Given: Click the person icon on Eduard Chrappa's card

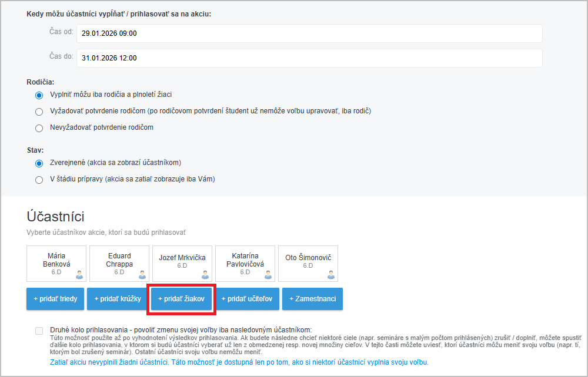Looking at the screenshot, I should click(x=142, y=274).
